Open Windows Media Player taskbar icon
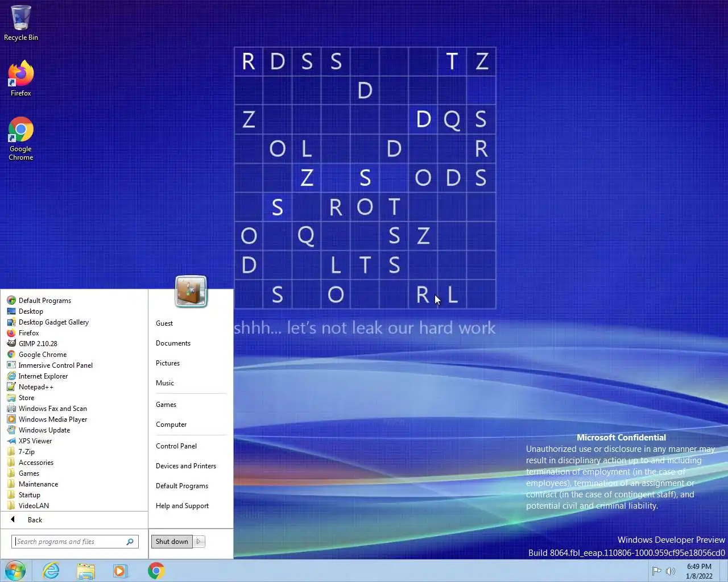The height and width of the screenshot is (582, 728). click(121, 571)
